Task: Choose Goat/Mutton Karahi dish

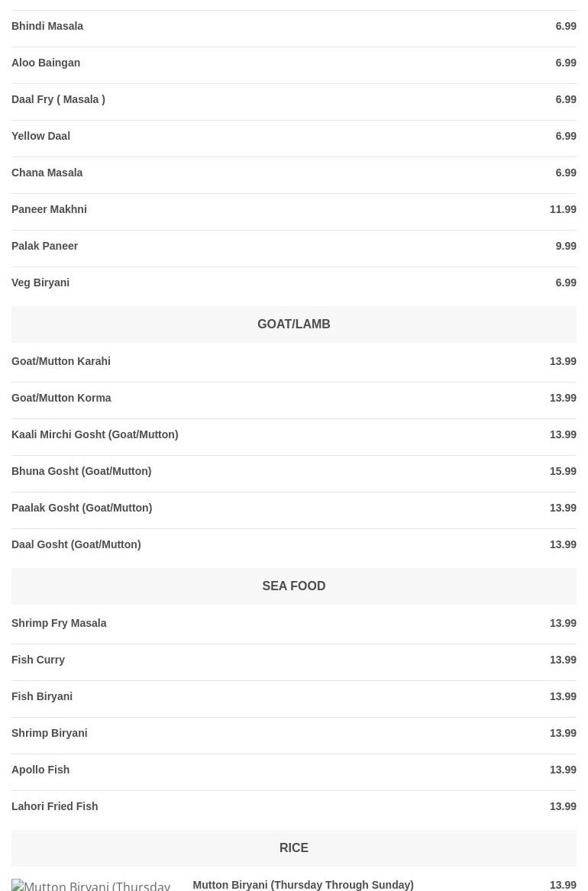Action: coord(61,361)
